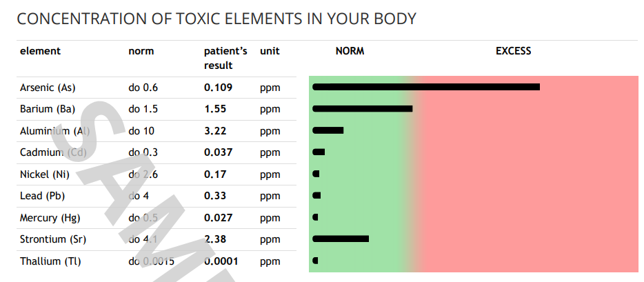
Task: Click the Arsenic black bar in chart
Action: [426, 87]
